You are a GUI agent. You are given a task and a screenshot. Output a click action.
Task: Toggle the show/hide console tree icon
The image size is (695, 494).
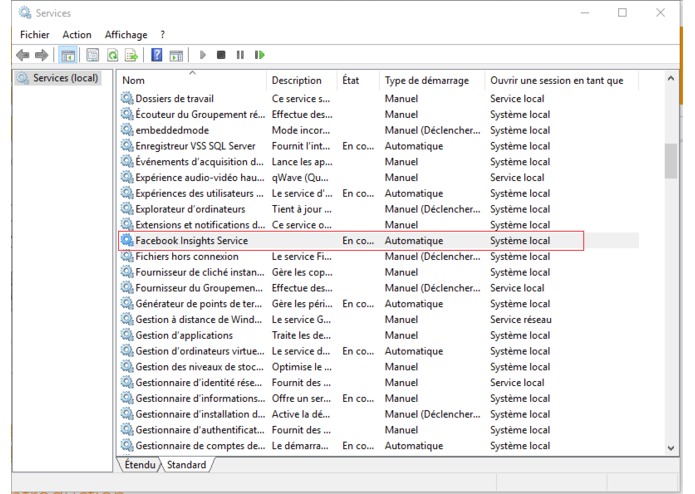pos(68,55)
